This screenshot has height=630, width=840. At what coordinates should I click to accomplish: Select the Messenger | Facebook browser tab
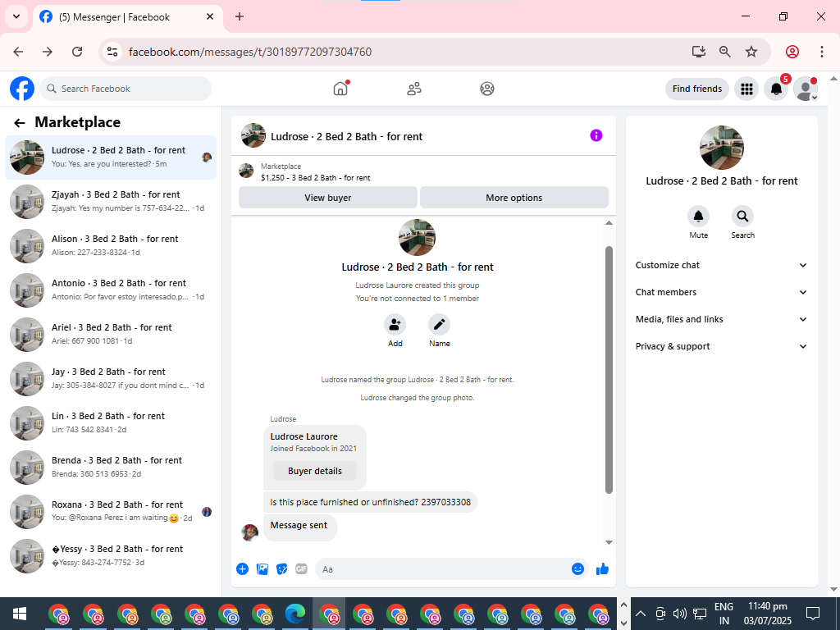click(127, 17)
